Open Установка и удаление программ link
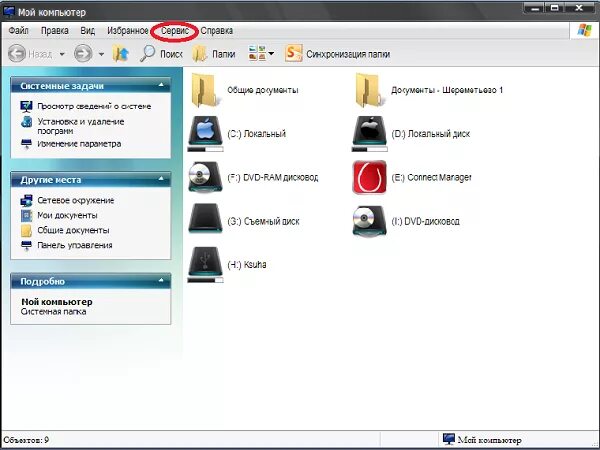Image resolution: width=600 pixels, height=450 pixels. coord(81,126)
